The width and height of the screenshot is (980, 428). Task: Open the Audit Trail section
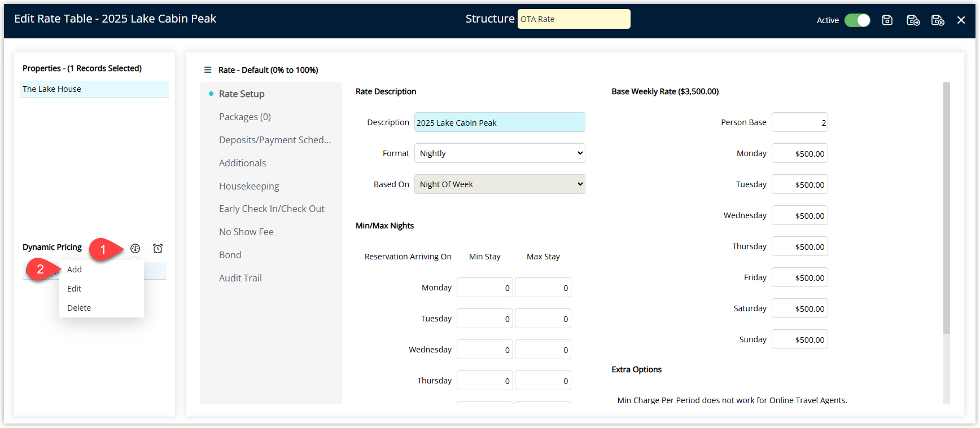point(240,278)
